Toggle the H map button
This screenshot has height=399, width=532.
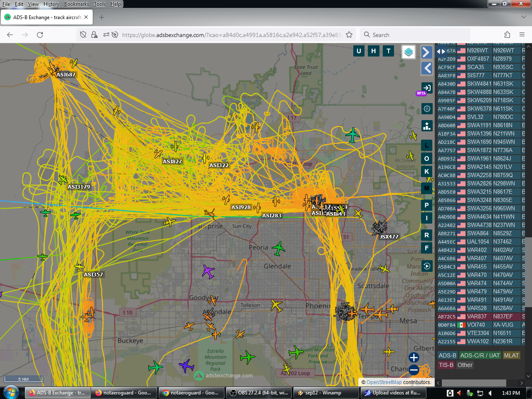374,51
